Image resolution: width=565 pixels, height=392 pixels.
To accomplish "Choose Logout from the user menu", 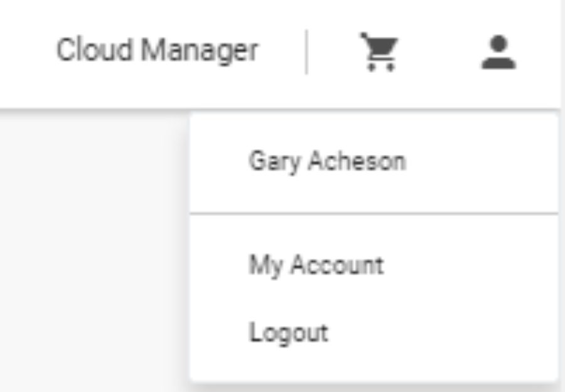I will (x=289, y=333).
